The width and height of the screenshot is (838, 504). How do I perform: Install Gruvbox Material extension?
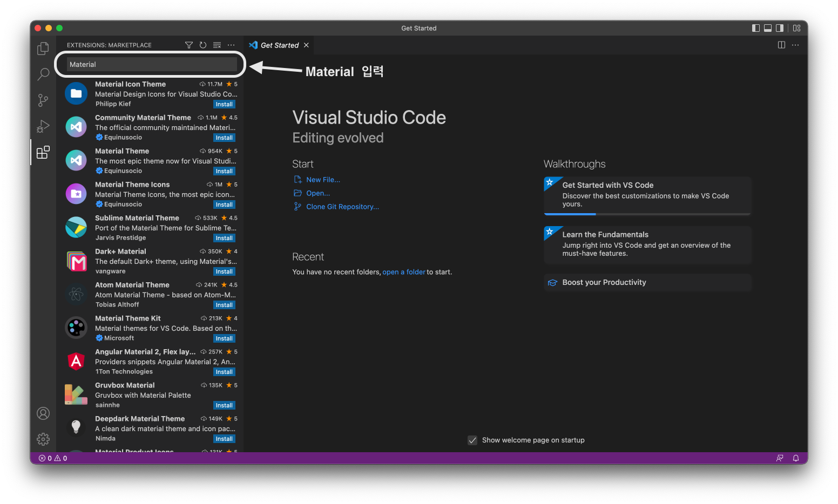click(x=224, y=406)
